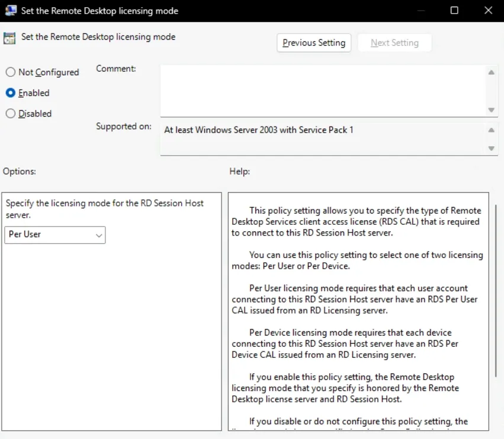
Task: Click the 'You can use this policy' paragraph
Action: 357,260
